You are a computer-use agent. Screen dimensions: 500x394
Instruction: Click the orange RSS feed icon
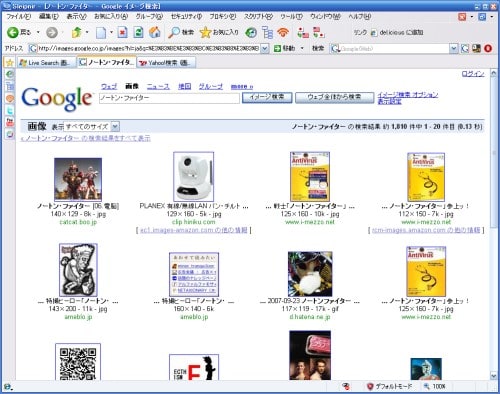(283, 32)
